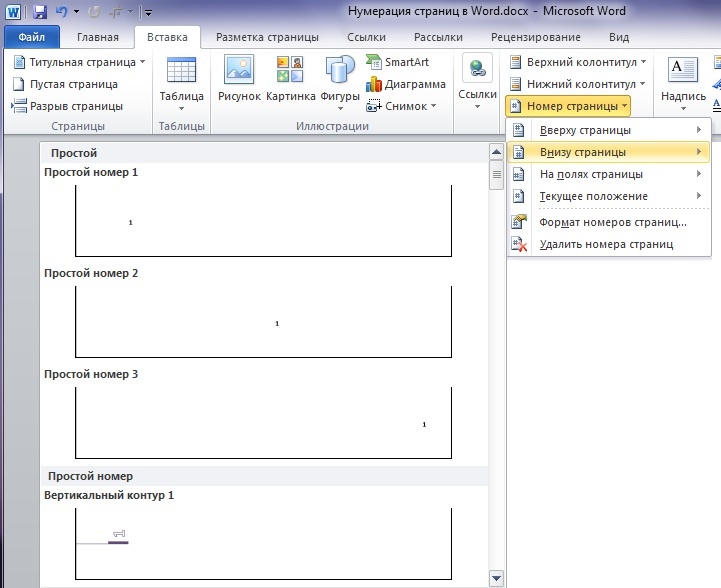Click the Снимок screenshot icon
The image size is (721, 588).
[373, 106]
